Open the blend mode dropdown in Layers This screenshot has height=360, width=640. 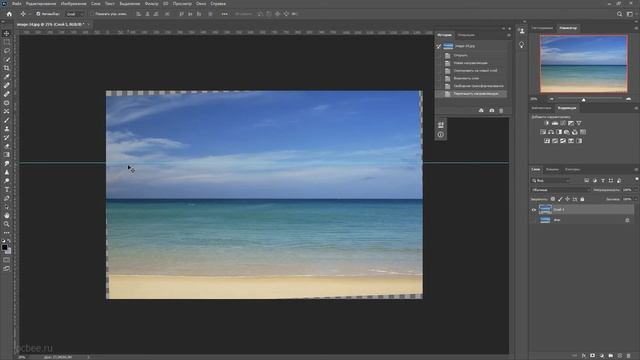(x=561, y=190)
